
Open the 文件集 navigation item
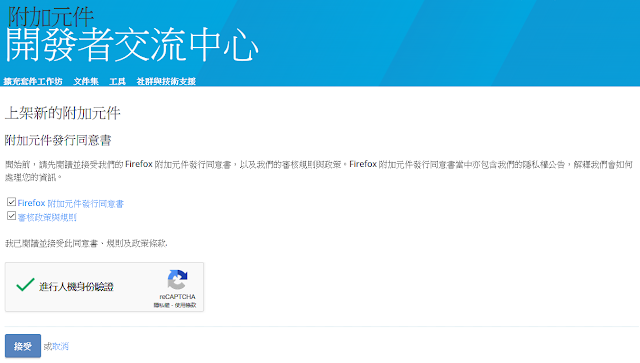coord(86,81)
